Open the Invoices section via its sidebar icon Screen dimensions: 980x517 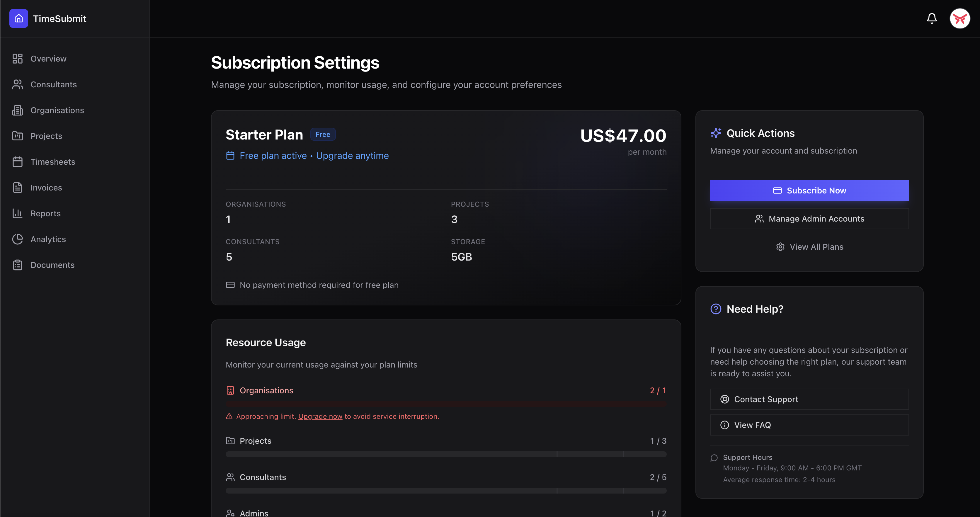pos(18,188)
